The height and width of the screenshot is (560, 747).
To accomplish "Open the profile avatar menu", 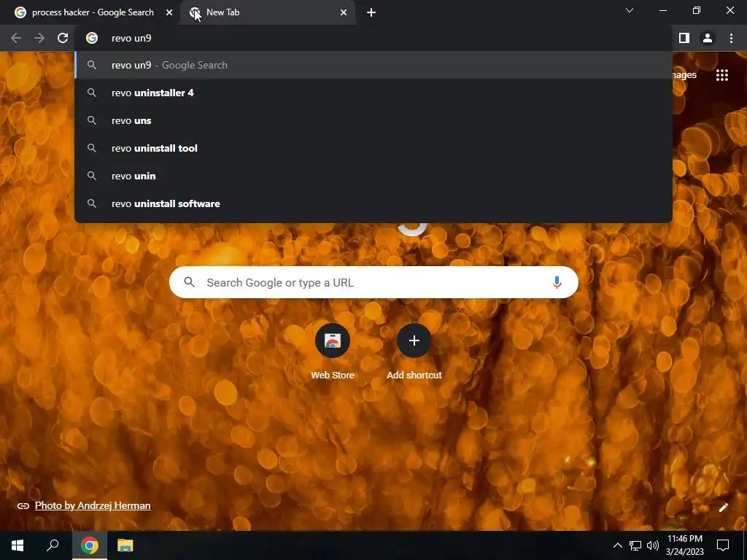I will [x=708, y=38].
